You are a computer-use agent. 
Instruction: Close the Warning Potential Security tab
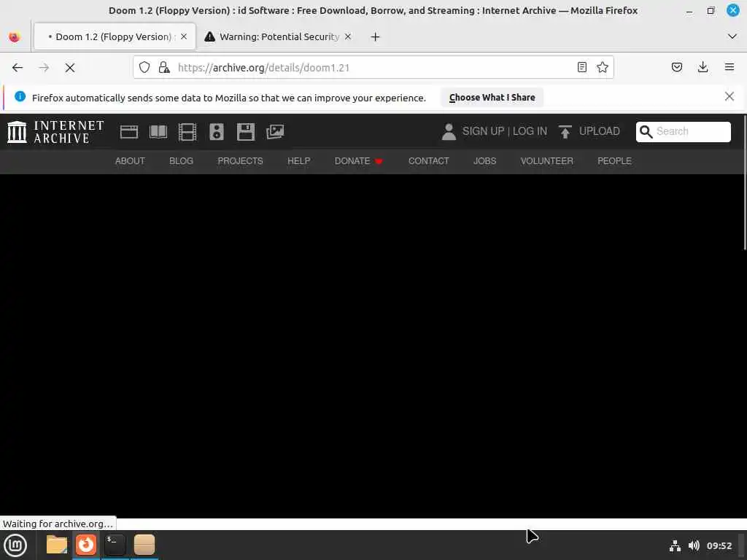tap(348, 36)
